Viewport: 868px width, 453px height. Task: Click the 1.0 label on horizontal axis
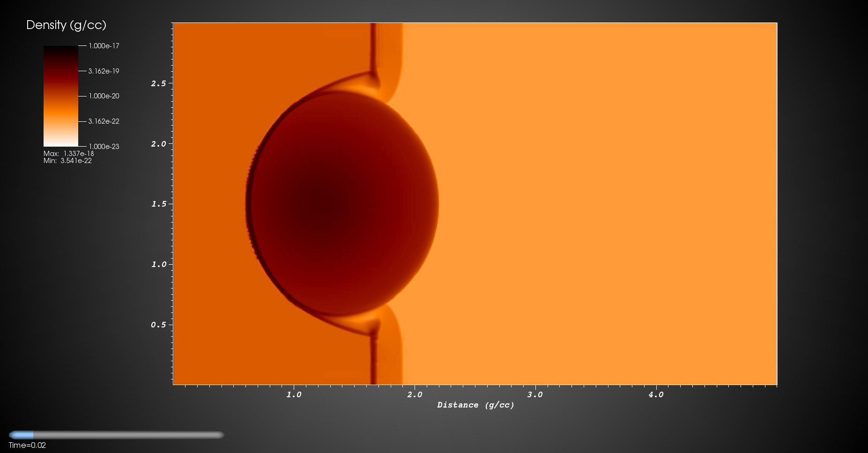[294, 395]
